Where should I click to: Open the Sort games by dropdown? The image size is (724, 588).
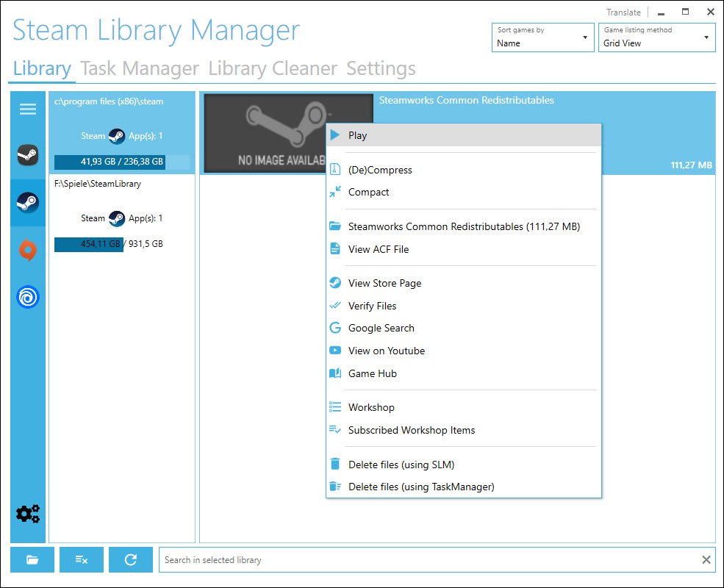(x=543, y=37)
